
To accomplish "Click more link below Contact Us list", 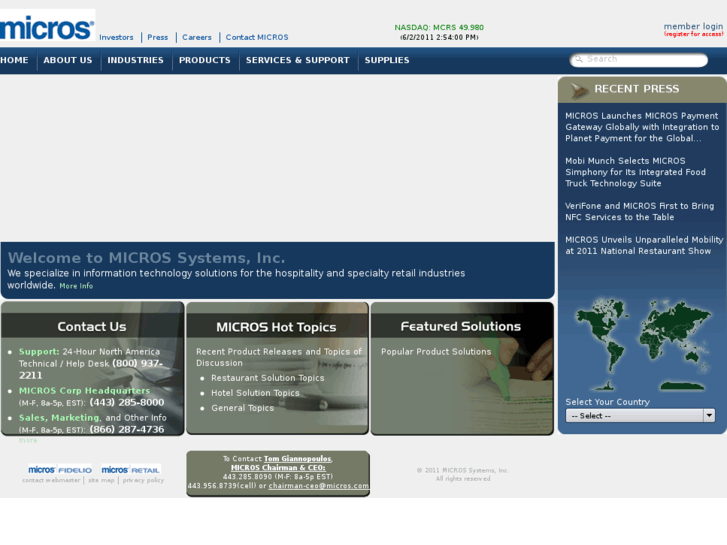I will [28, 440].
